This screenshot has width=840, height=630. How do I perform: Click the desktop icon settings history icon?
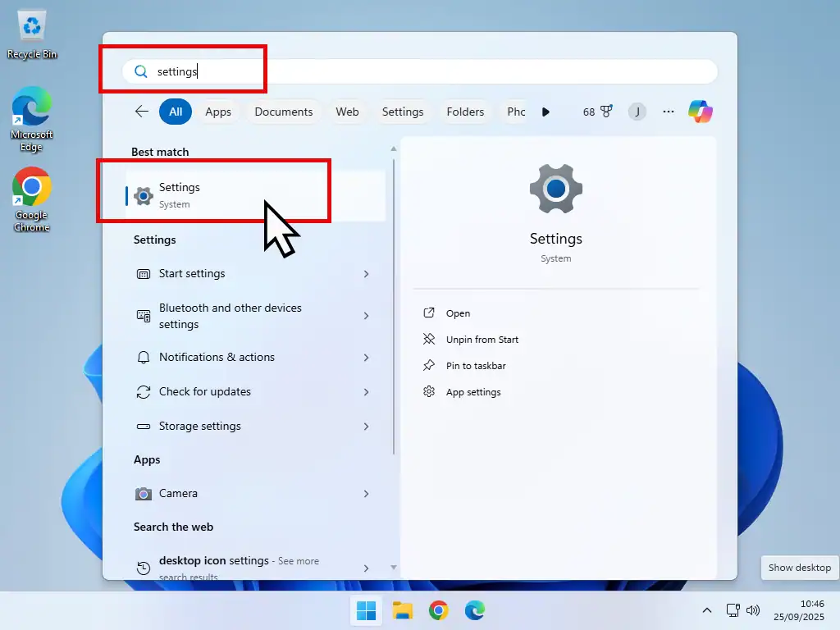(x=144, y=568)
